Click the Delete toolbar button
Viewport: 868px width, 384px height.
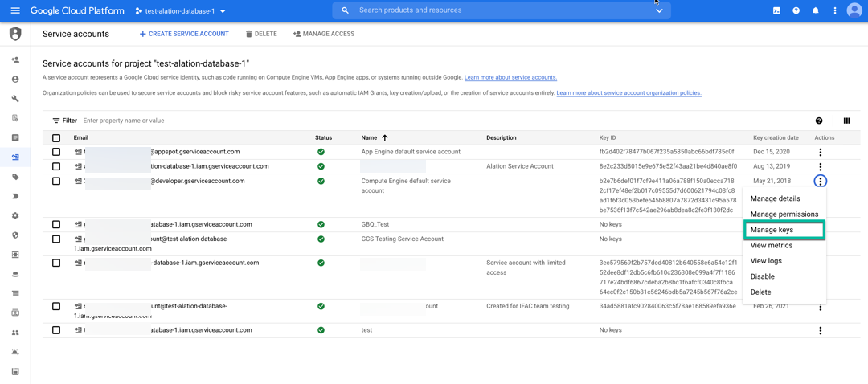pyautogui.click(x=261, y=34)
